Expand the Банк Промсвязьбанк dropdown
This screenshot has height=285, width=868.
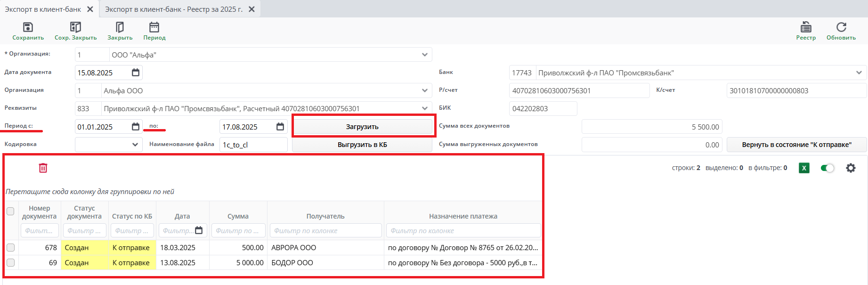coord(859,73)
